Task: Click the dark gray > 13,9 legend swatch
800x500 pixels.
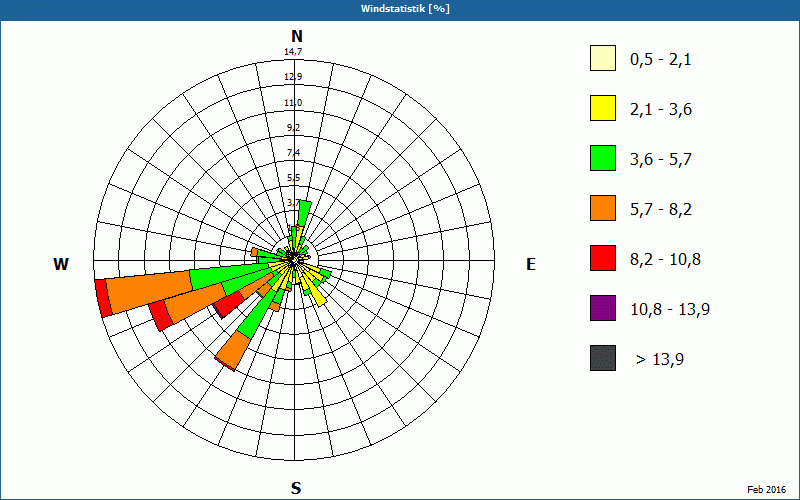Action: point(603,358)
